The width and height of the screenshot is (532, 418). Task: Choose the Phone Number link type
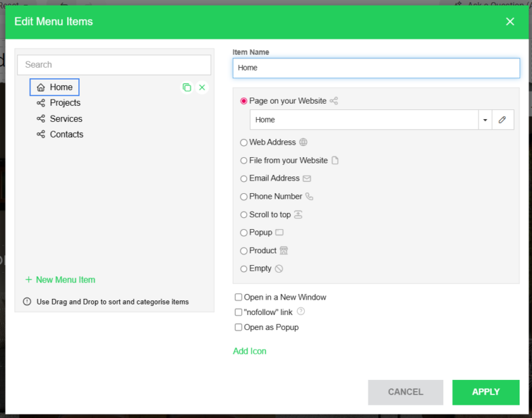pos(244,197)
